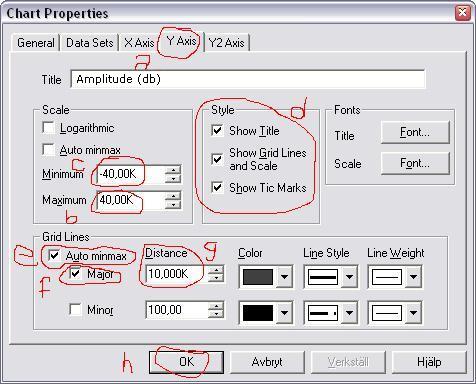Toggle Auto minmax in Scale group

click(49, 150)
